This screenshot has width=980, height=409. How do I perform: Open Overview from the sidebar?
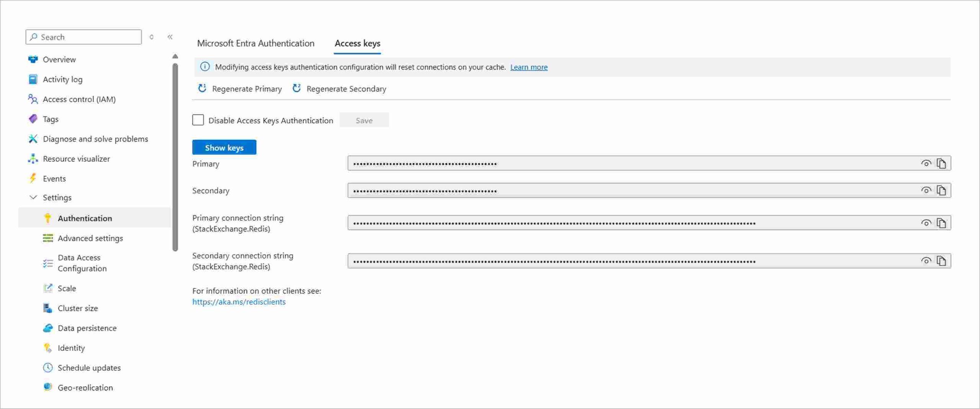pyautogui.click(x=59, y=59)
